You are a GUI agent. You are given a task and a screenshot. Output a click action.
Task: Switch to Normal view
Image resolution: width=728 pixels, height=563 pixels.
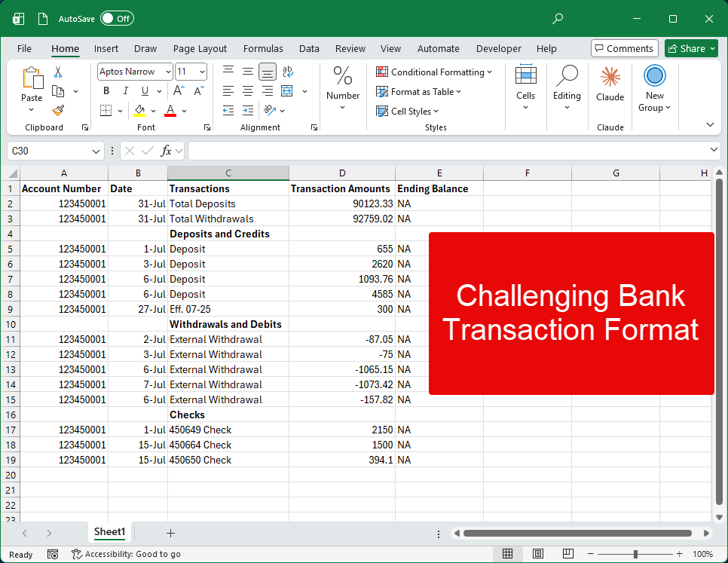(507, 554)
